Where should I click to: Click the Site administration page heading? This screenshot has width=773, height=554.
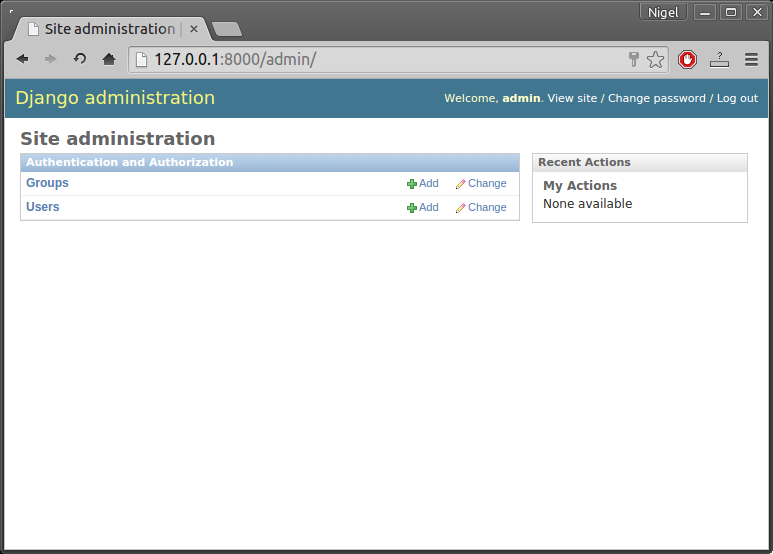point(118,138)
